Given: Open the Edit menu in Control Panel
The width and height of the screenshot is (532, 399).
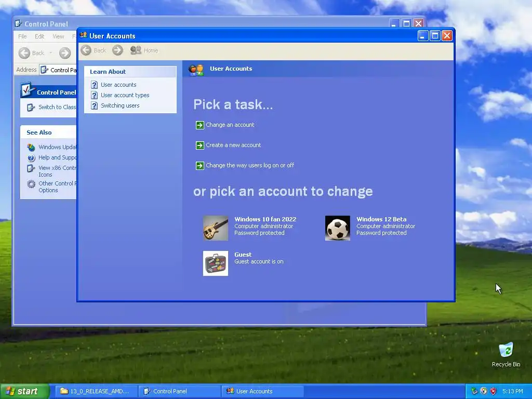Looking at the screenshot, I should click(x=39, y=36).
